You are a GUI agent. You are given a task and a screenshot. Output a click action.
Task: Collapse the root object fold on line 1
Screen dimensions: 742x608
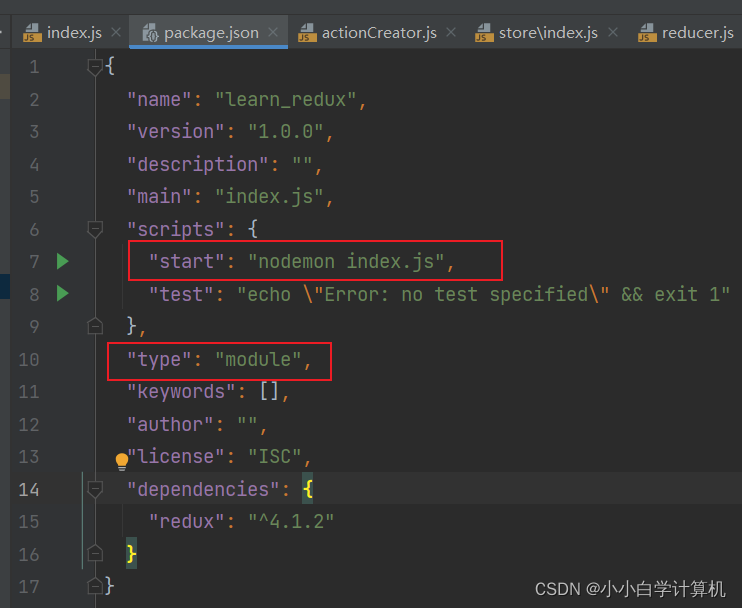[x=95, y=67]
